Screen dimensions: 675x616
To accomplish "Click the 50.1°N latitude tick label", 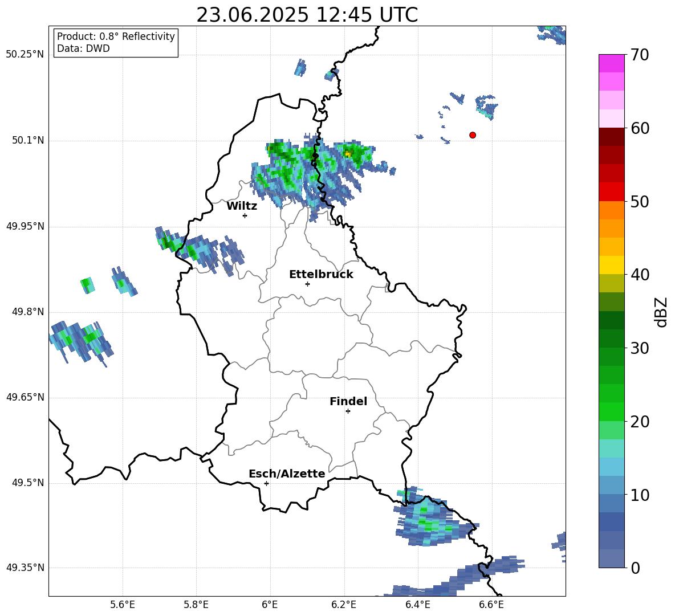I will coord(28,141).
